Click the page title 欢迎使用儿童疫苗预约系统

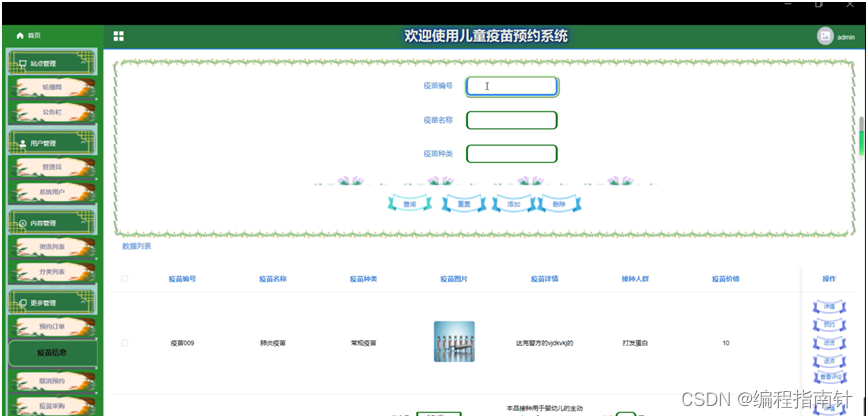tap(486, 37)
